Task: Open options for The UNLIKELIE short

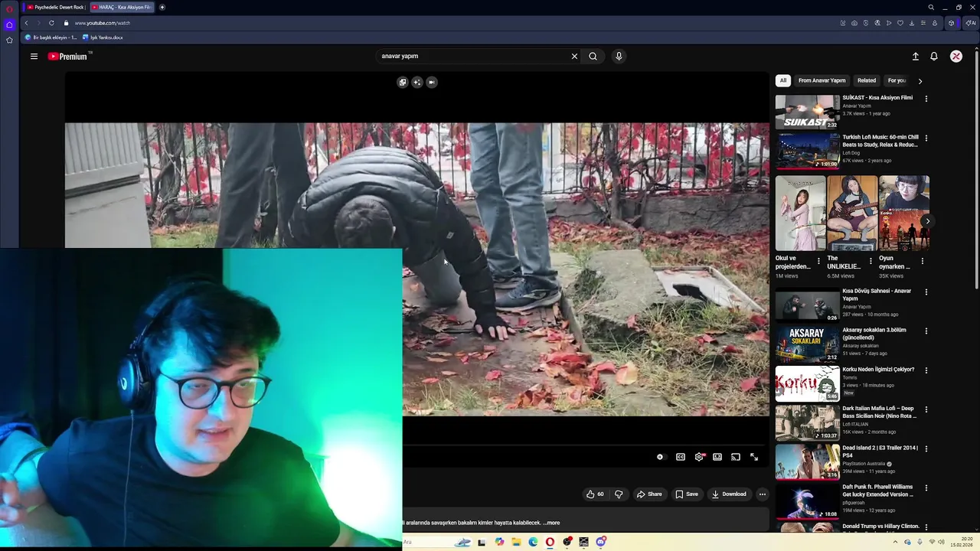Action: pos(871,261)
